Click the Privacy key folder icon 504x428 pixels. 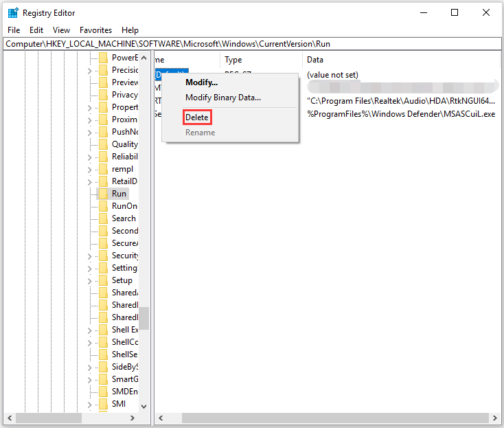(x=104, y=95)
